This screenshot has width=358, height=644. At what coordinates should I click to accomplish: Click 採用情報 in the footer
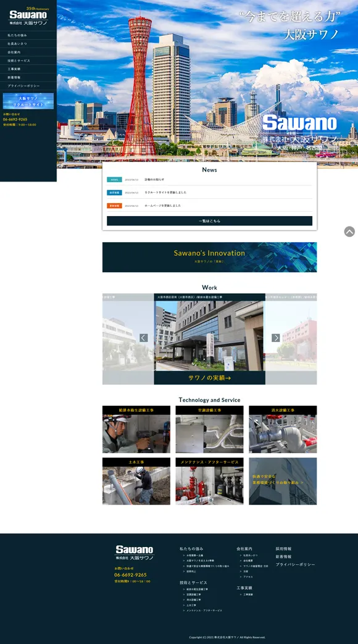coord(283,549)
